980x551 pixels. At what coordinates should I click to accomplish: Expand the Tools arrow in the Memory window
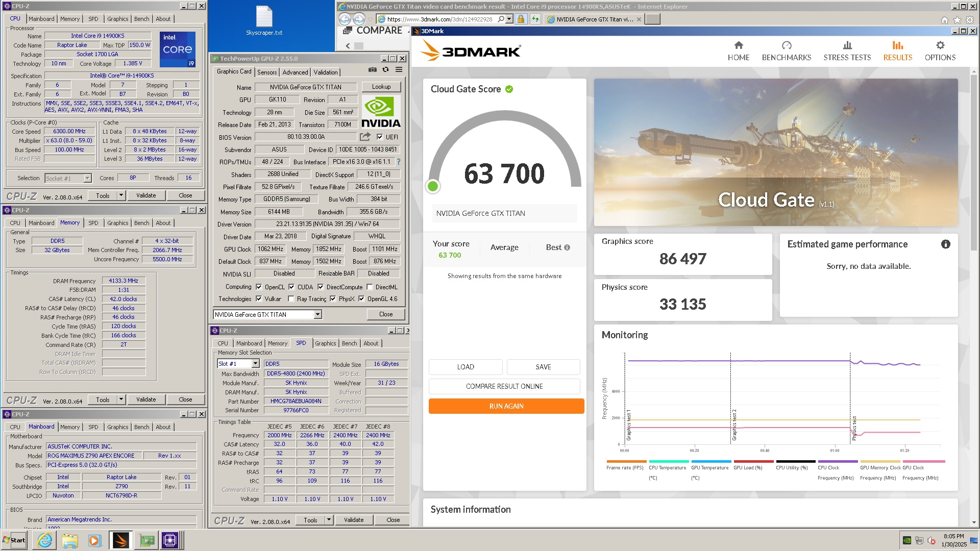coord(121,399)
